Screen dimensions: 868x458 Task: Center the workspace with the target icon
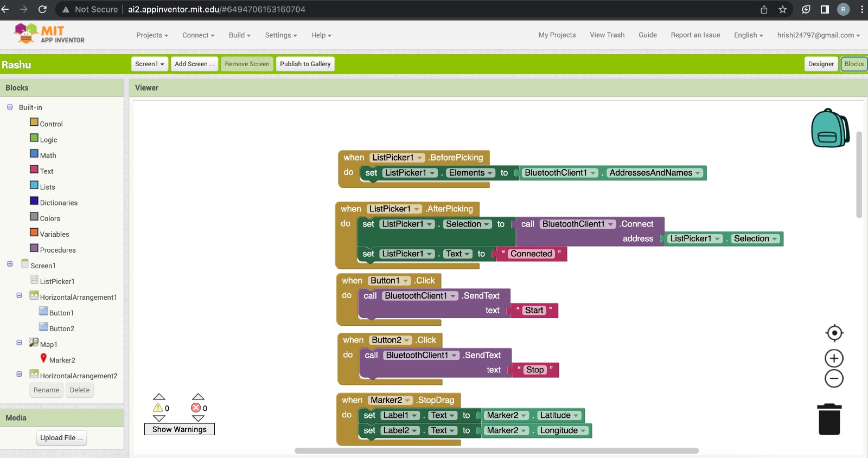834,333
